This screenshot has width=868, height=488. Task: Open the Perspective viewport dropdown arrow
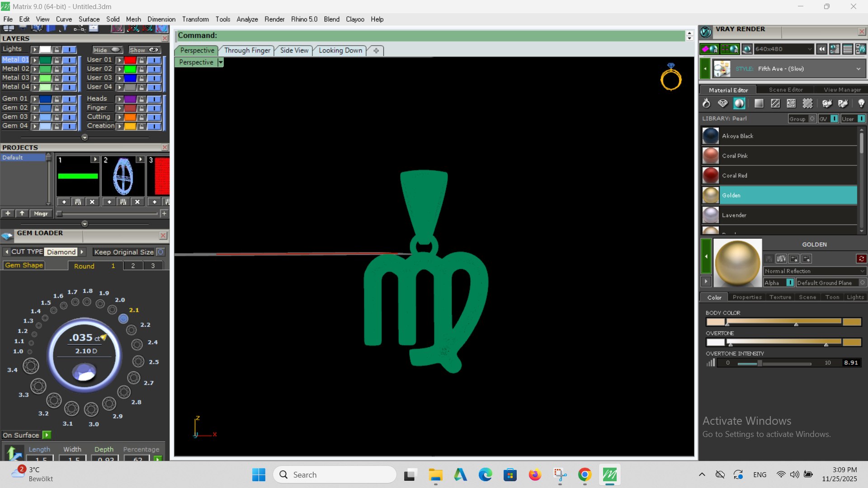pos(221,62)
